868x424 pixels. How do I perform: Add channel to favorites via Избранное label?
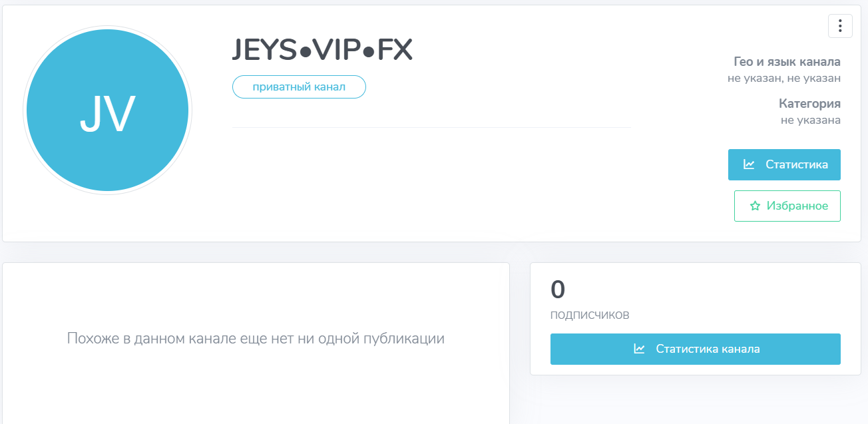[797, 206]
